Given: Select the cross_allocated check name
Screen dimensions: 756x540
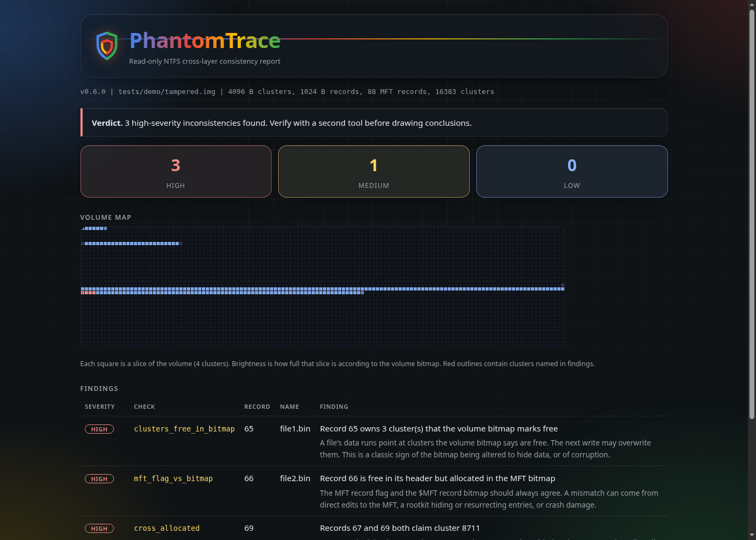Looking at the screenshot, I should pos(167,528).
